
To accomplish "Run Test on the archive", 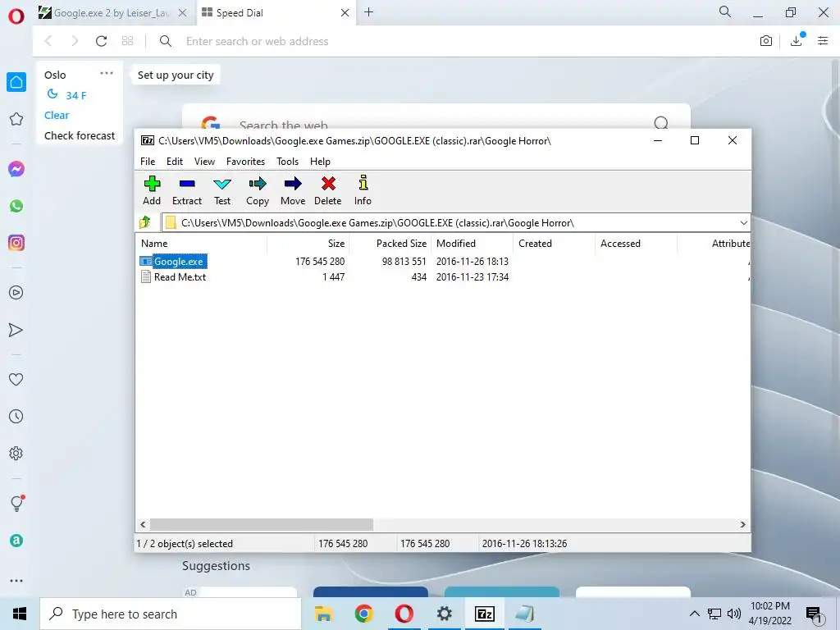I will [x=222, y=190].
